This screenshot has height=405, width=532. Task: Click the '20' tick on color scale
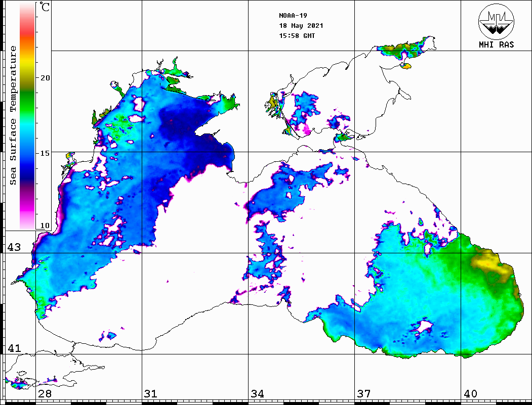tap(45, 78)
